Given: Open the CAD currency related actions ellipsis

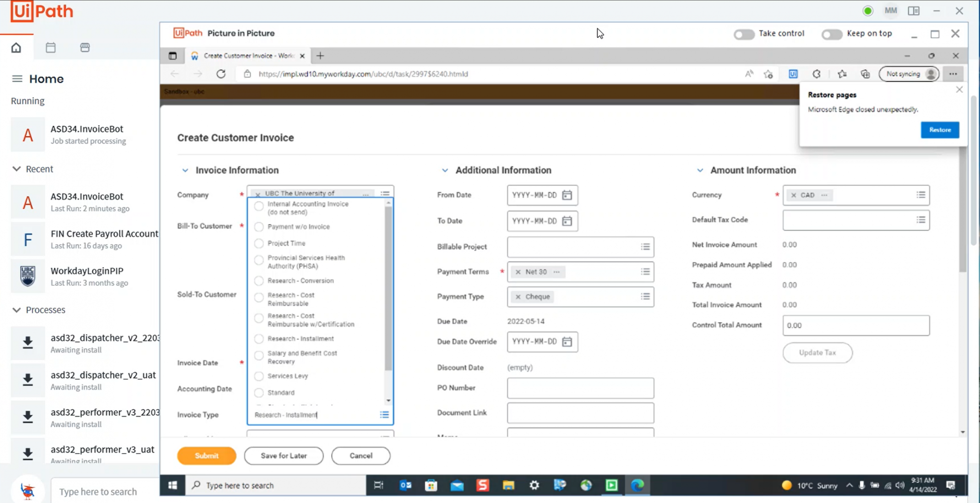Looking at the screenshot, I should (x=824, y=195).
